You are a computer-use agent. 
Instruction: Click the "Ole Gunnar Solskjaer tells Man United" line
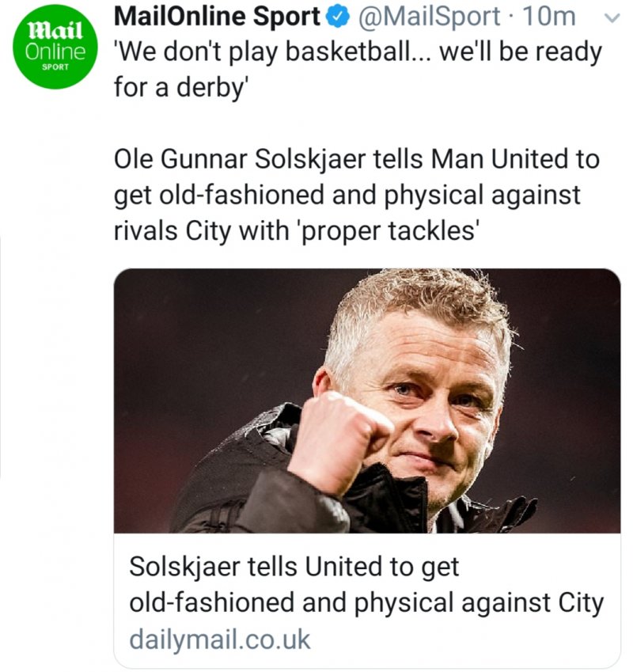pos(357,159)
